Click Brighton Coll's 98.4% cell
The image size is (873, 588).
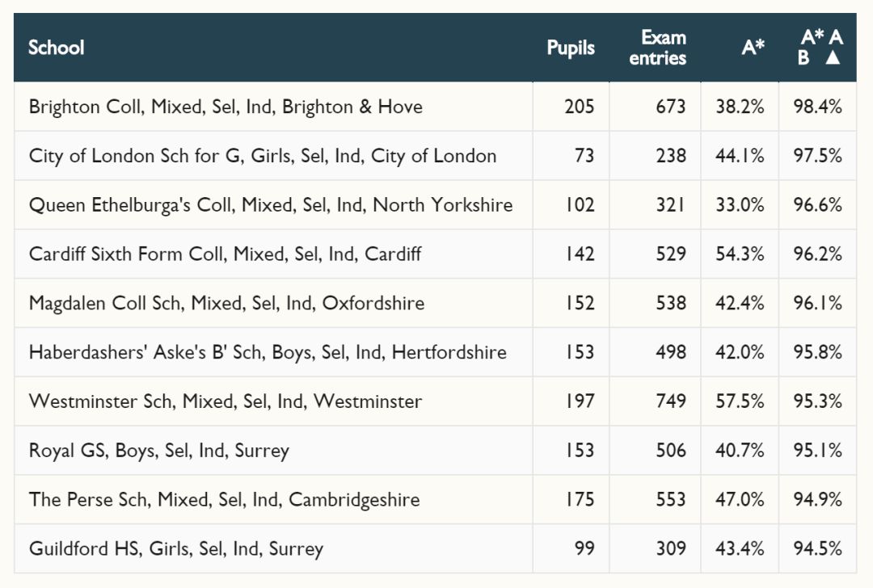[817, 107]
